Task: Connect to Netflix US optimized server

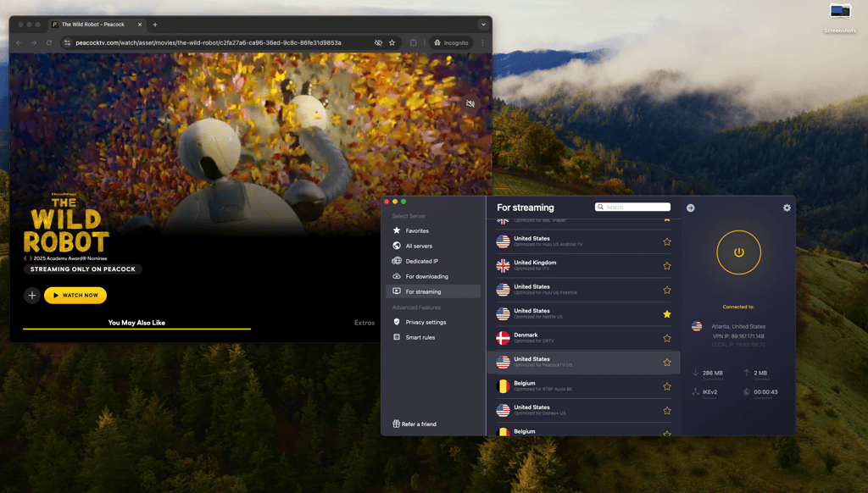Action: pyautogui.click(x=583, y=314)
